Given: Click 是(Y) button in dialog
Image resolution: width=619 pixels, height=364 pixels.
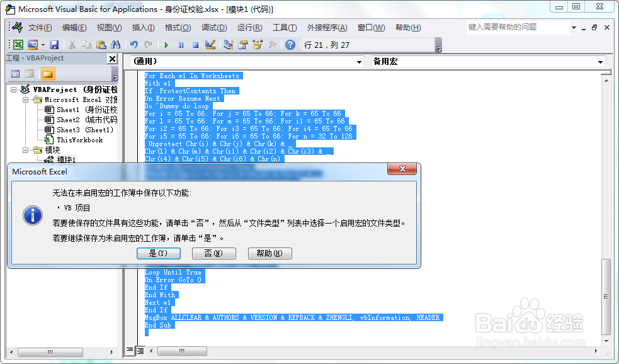Looking at the screenshot, I should (x=158, y=253).
